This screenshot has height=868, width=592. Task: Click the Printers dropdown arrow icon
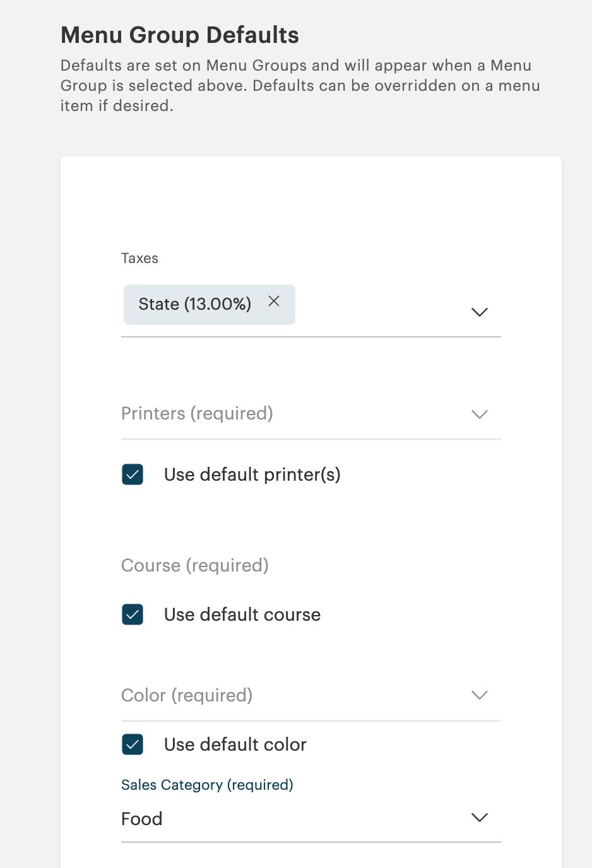479,414
